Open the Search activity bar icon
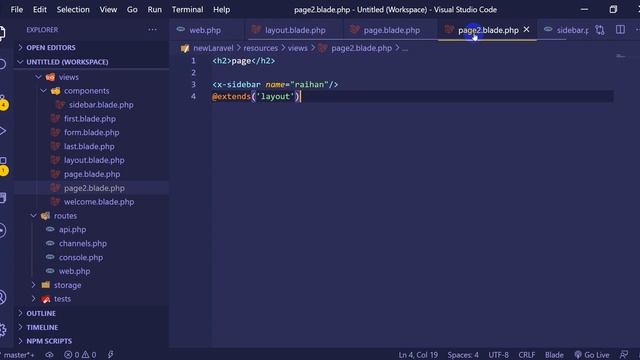 click(2, 64)
